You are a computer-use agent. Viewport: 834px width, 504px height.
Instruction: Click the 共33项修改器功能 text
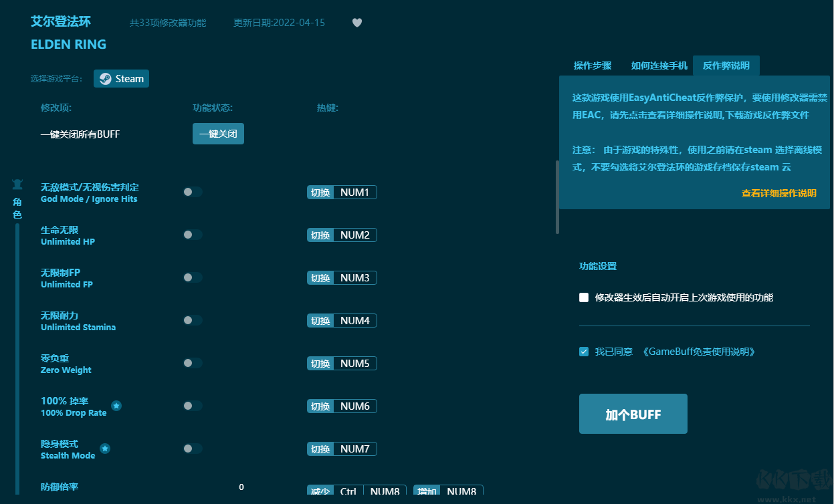(168, 23)
